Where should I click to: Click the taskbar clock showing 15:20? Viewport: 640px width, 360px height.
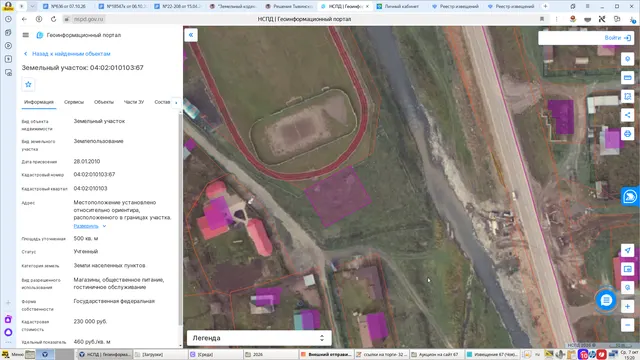point(629,354)
